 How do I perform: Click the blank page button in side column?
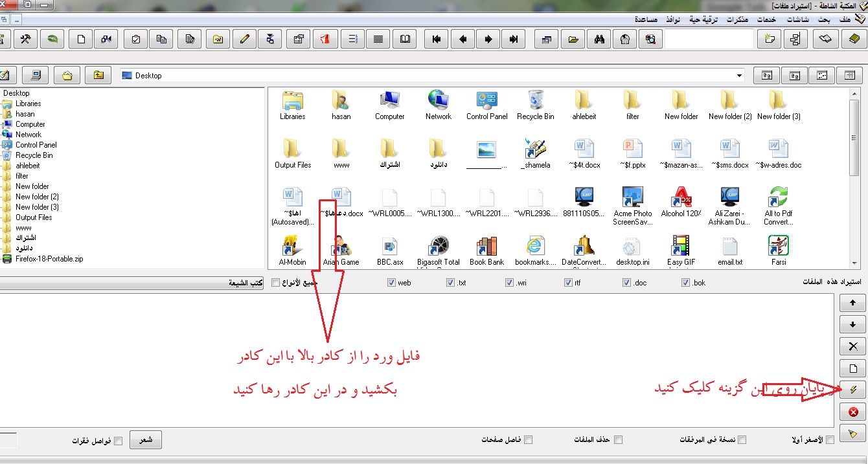[x=853, y=368]
